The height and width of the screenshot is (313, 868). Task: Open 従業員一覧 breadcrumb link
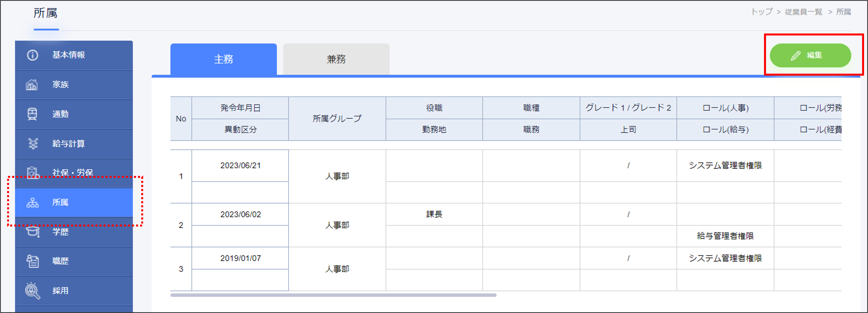pyautogui.click(x=803, y=12)
